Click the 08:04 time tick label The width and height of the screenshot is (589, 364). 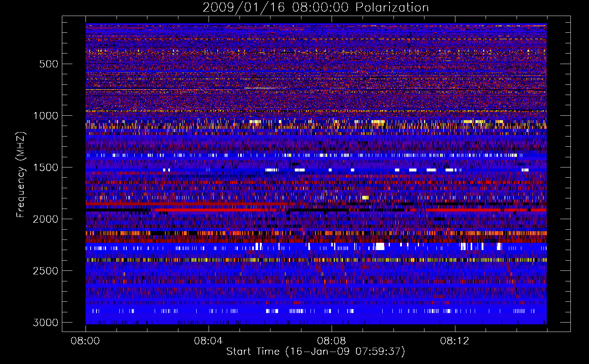(x=208, y=341)
